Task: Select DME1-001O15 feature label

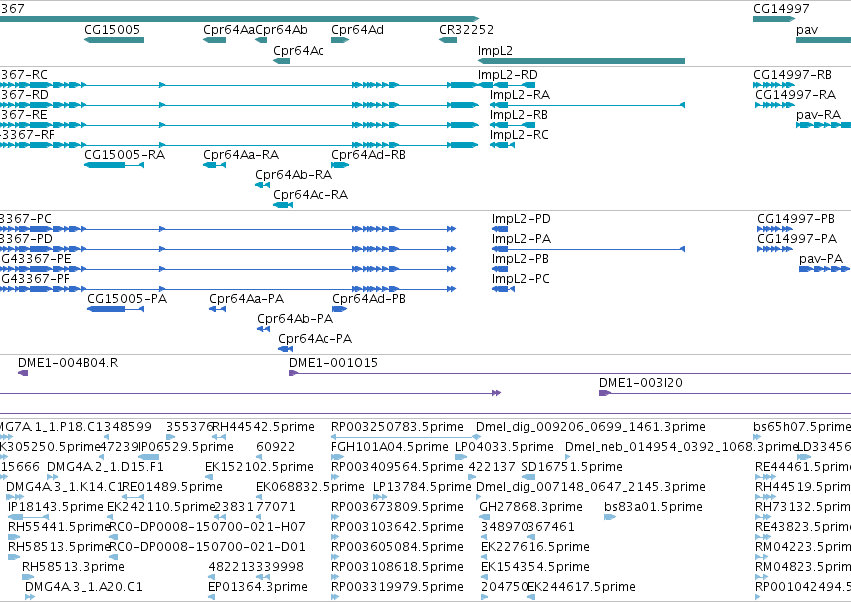Action: point(333,363)
